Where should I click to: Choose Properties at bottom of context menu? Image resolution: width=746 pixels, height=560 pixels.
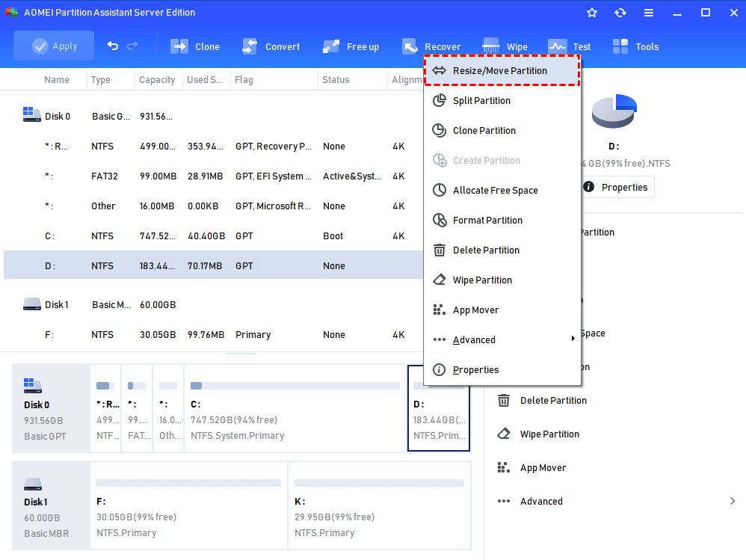502,369
